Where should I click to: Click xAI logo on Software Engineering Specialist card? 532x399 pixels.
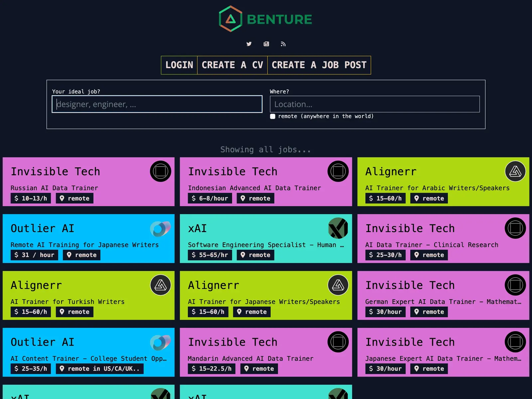(x=338, y=228)
